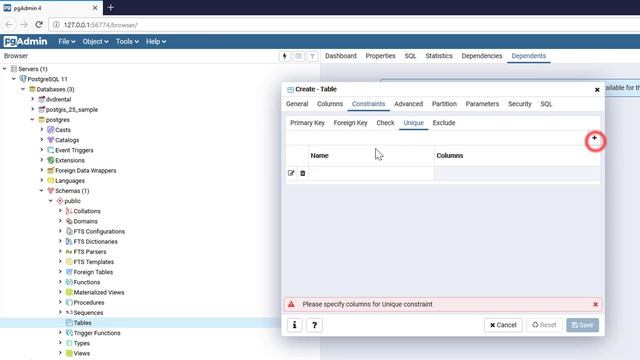Open the Dependencies panel tab
This screenshot has height=360, width=640.
482,56
